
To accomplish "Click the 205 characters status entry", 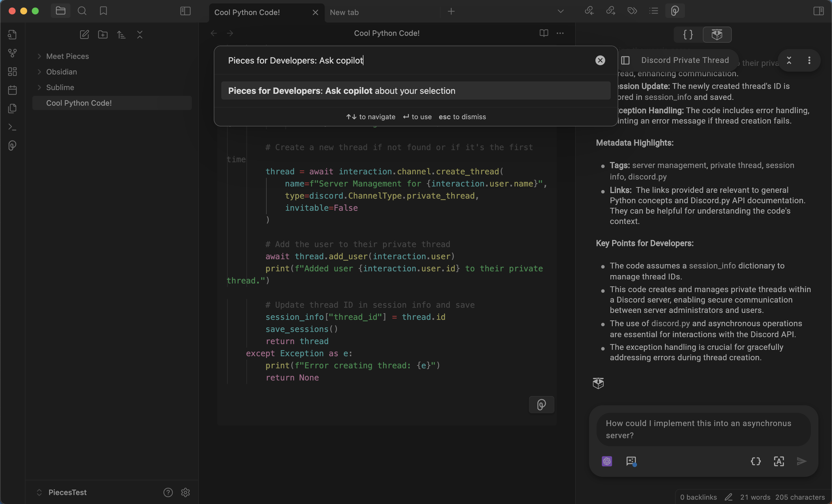I will pos(800,497).
